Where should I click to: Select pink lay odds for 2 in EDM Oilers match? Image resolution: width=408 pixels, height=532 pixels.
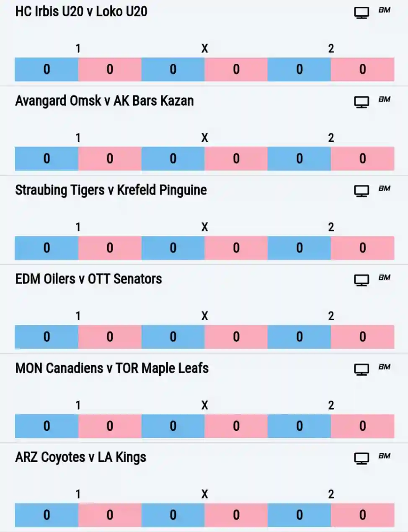[363, 337]
